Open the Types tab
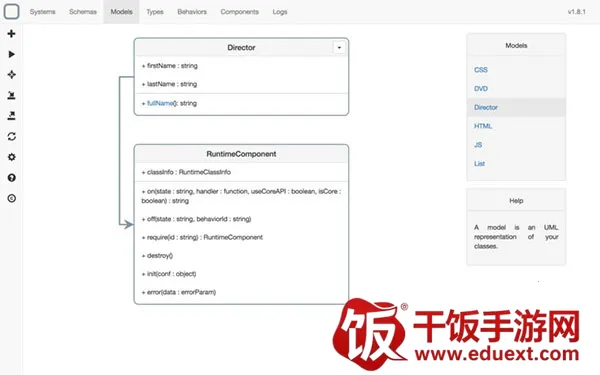 [155, 12]
